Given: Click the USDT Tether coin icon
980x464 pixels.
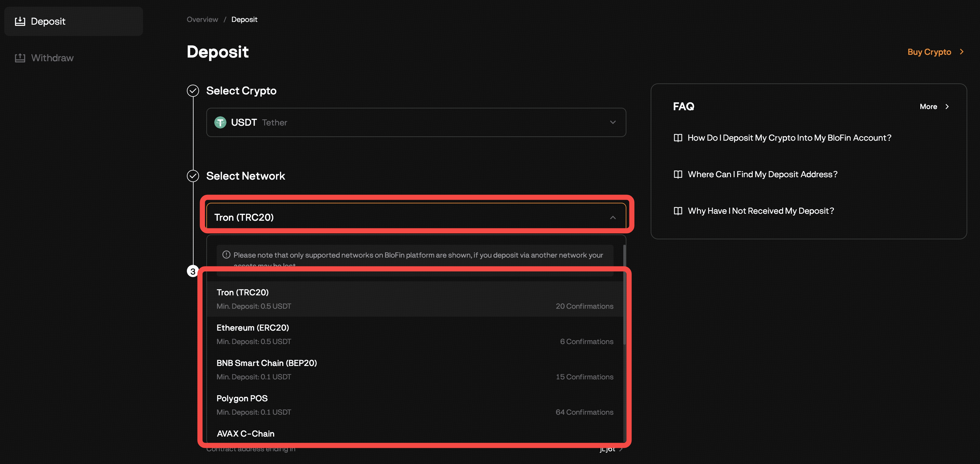Looking at the screenshot, I should coord(221,122).
